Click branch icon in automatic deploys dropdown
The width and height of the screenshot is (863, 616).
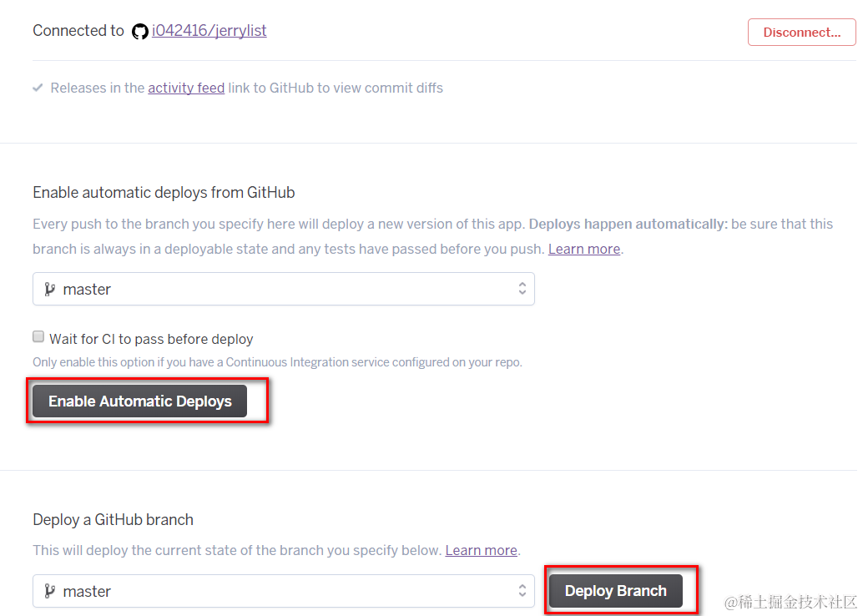pos(49,289)
